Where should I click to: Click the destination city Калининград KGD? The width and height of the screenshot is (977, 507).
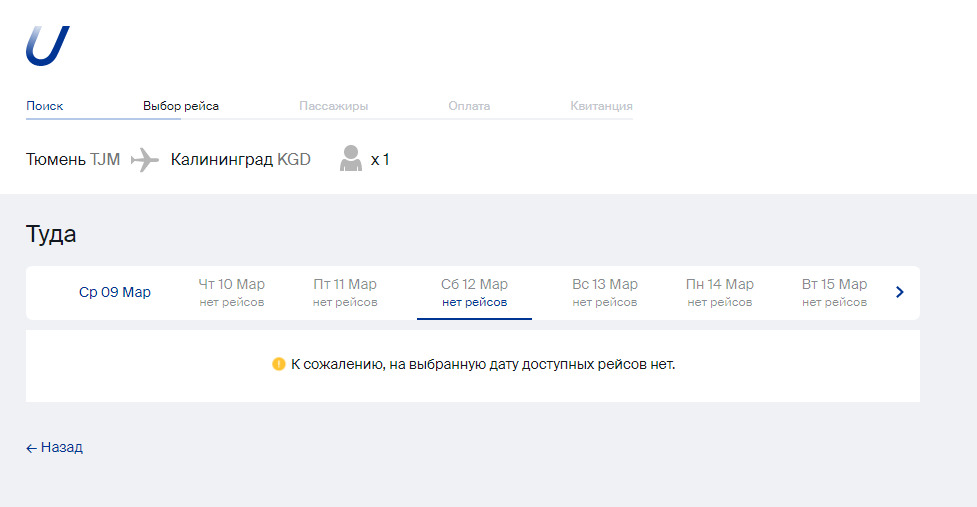[x=240, y=159]
